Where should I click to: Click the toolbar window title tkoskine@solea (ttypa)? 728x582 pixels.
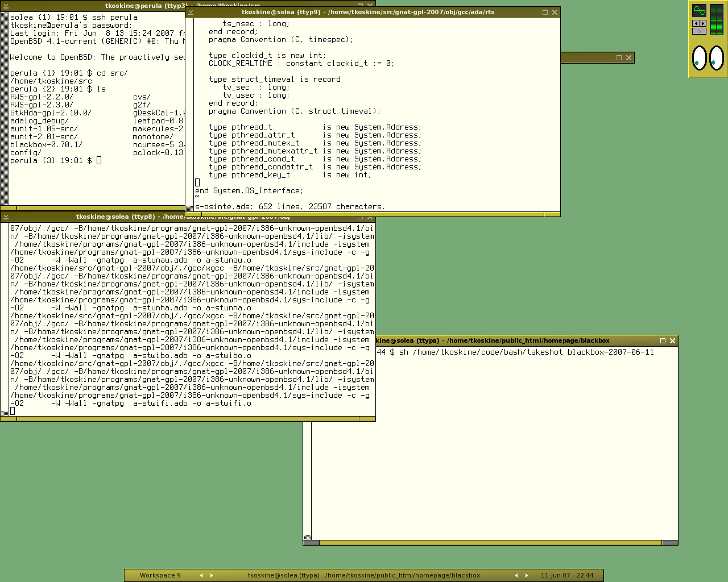coord(364,575)
